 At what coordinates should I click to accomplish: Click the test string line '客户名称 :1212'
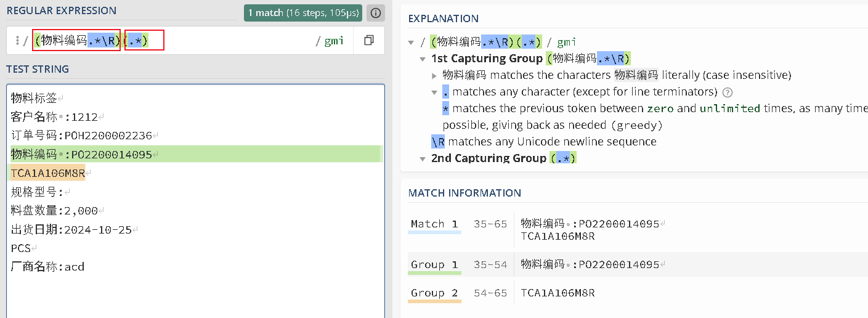(x=57, y=116)
